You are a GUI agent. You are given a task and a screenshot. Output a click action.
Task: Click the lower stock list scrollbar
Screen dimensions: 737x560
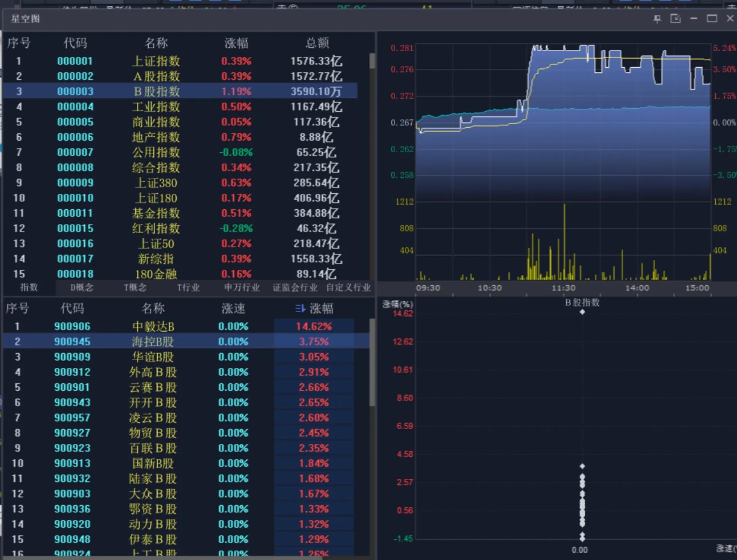pos(372,363)
